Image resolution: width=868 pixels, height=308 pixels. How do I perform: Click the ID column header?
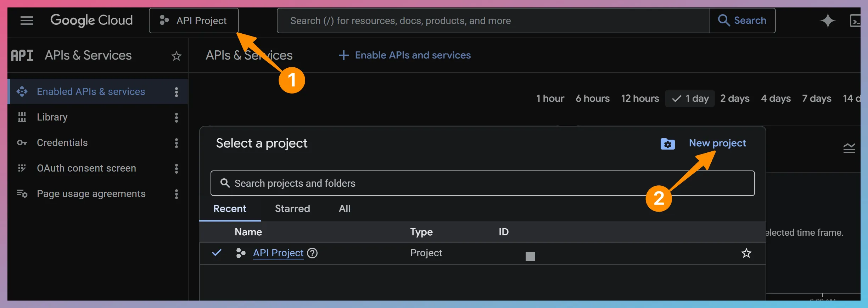pyautogui.click(x=504, y=232)
